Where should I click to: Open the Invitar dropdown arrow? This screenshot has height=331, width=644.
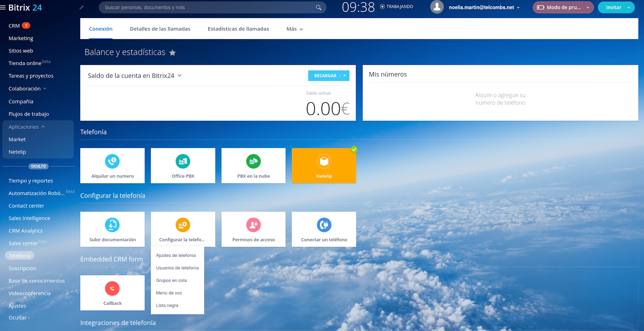pos(629,8)
